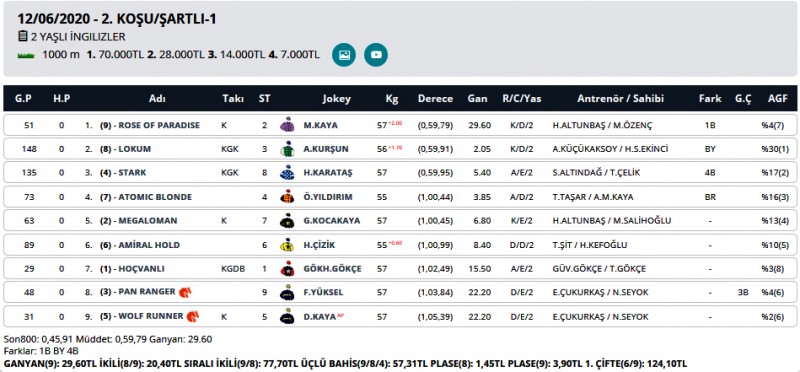Click the G.P column header
Screen dimensions: 800x372
click(23, 99)
